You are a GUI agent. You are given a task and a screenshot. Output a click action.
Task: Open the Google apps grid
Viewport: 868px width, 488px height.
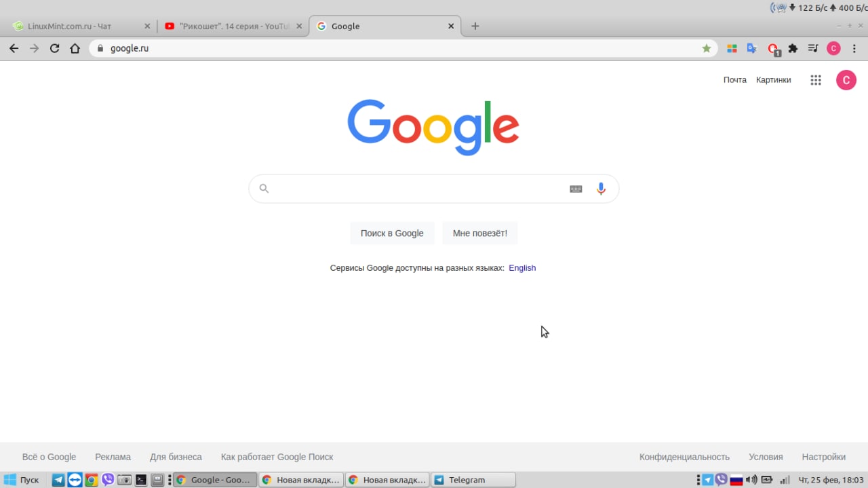tap(816, 80)
